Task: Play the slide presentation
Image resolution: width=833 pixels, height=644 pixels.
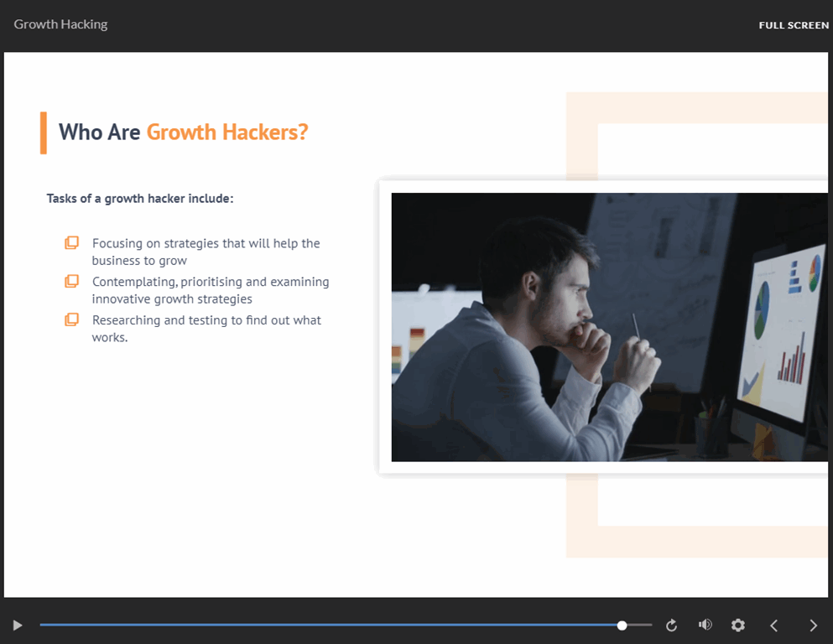Action: (18, 625)
